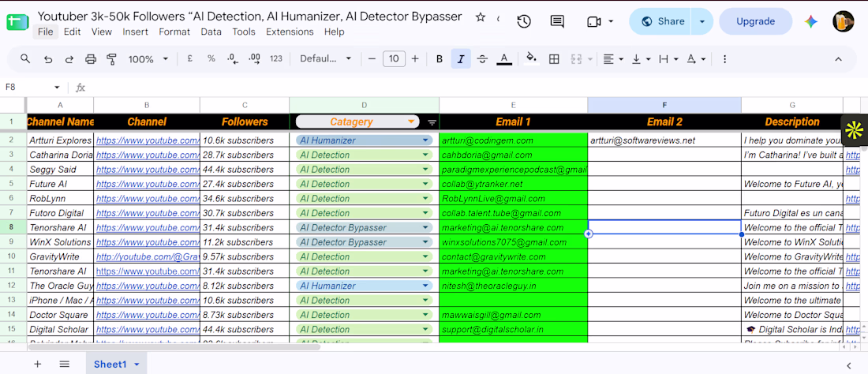Click the Meet video camera icon

click(594, 21)
